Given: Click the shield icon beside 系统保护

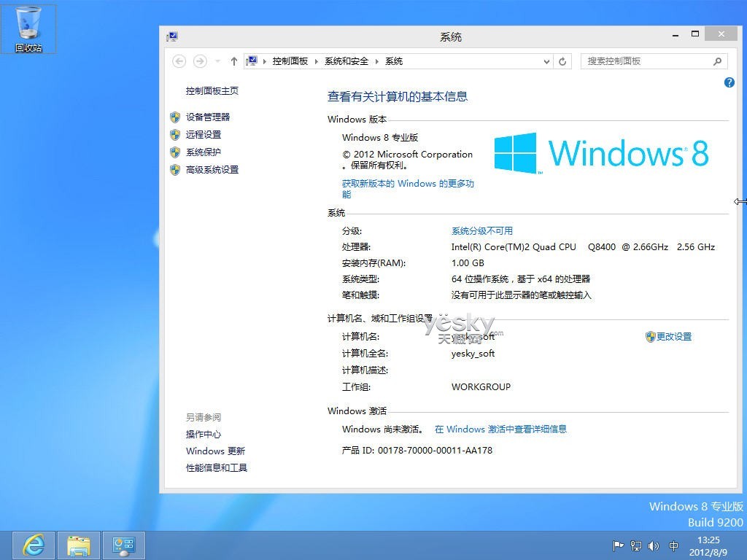Looking at the screenshot, I should point(175,152).
